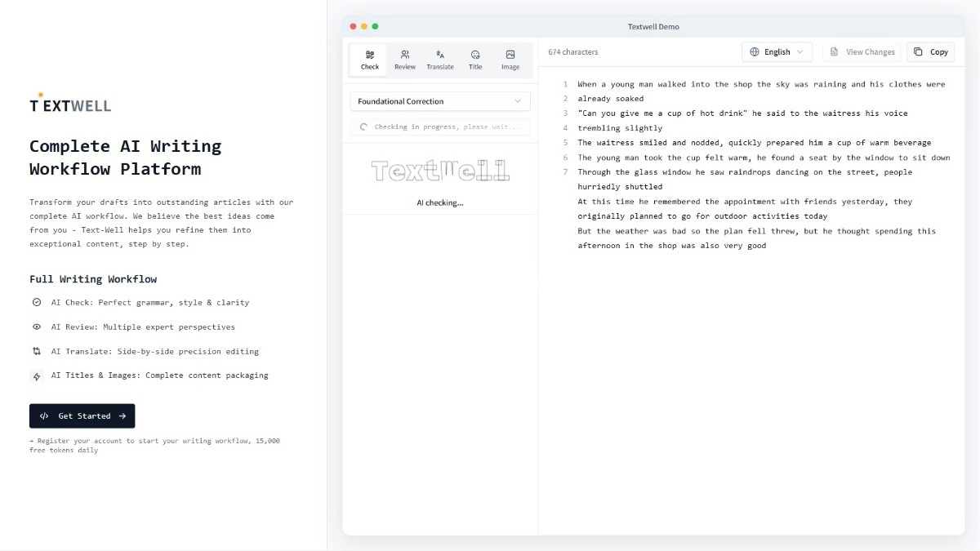Image resolution: width=980 pixels, height=551 pixels.
Task: Switch to the Review tab
Action: (x=405, y=60)
